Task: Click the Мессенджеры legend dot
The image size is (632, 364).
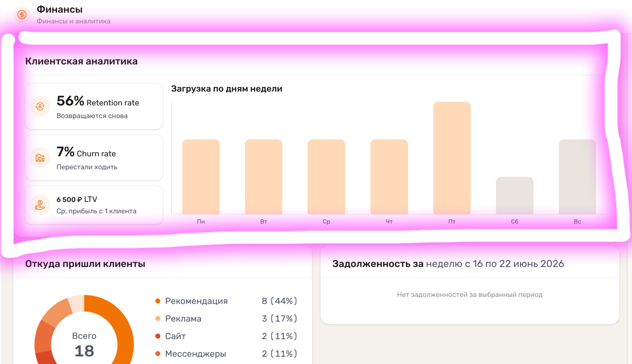Action: pos(158,354)
